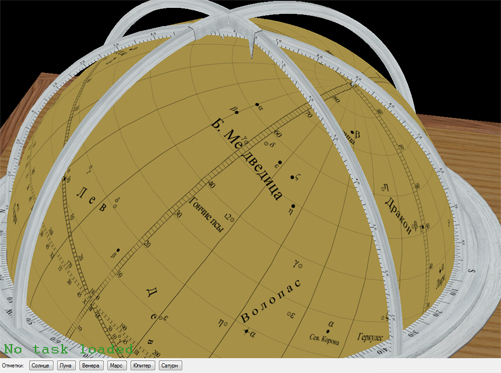The height and width of the screenshot is (373, 501).
Task: Click the zeta star of Б. Медведица
Action: [292, 178]
